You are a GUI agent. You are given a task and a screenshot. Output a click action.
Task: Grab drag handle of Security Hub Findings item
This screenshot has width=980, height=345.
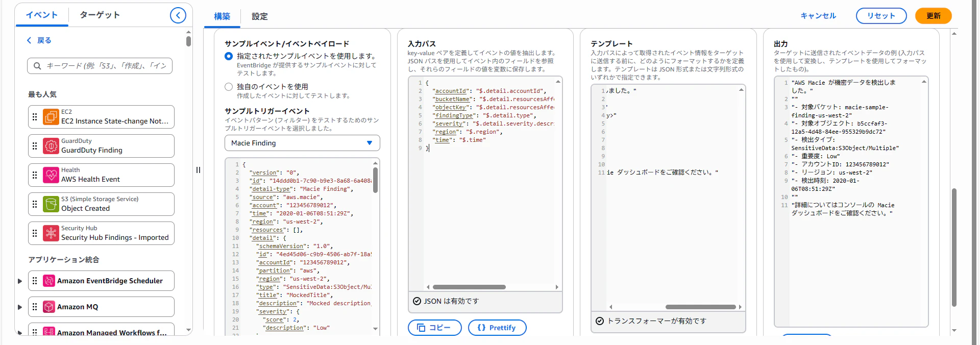click(x=35, y=233)
